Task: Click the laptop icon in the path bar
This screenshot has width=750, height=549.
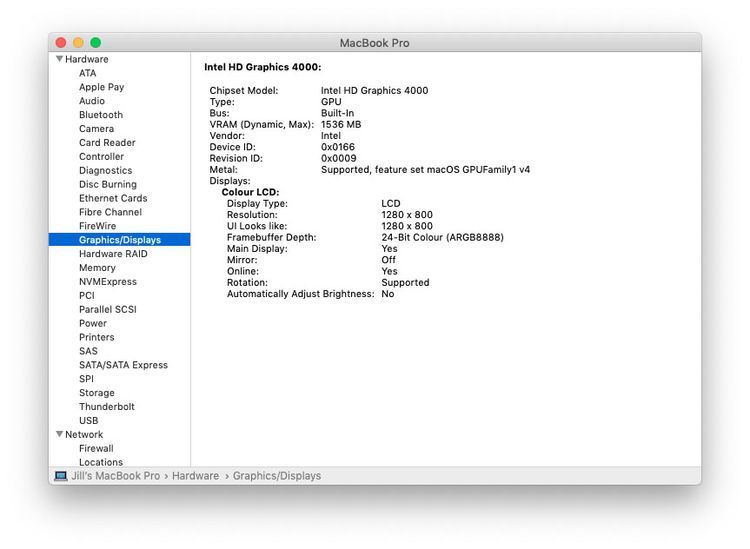Action: point(61,476)
